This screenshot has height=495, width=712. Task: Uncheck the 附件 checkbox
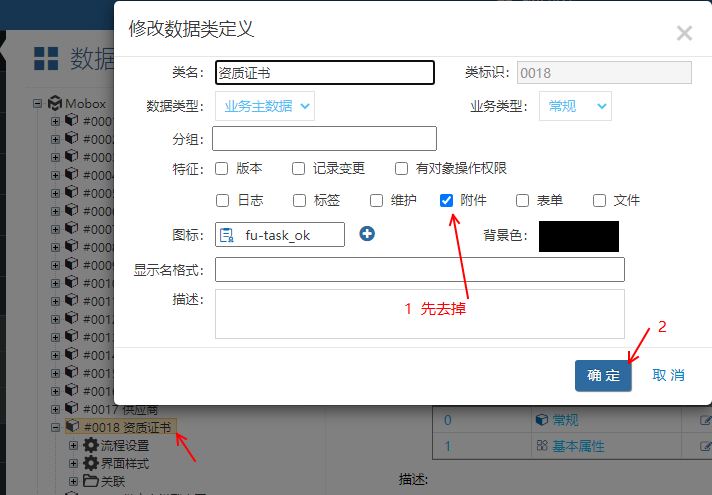(447, 200)
